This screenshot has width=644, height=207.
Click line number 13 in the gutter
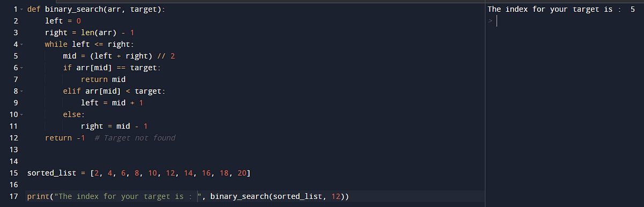tap(14, 150)
